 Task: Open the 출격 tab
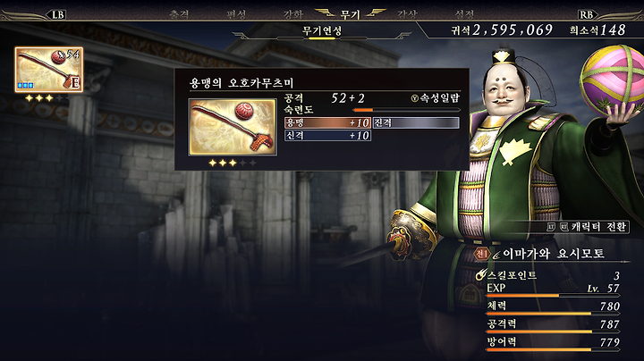(179, 14)
